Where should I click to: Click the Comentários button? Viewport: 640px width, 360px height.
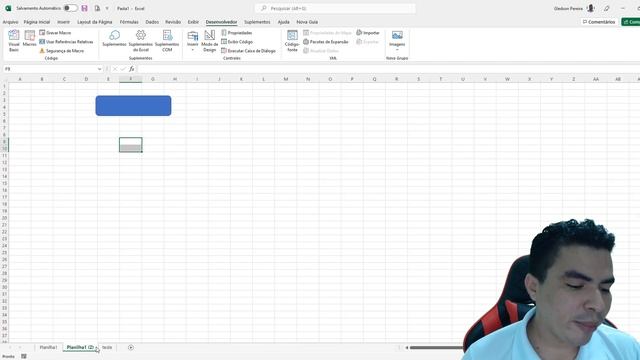[599, 22]
